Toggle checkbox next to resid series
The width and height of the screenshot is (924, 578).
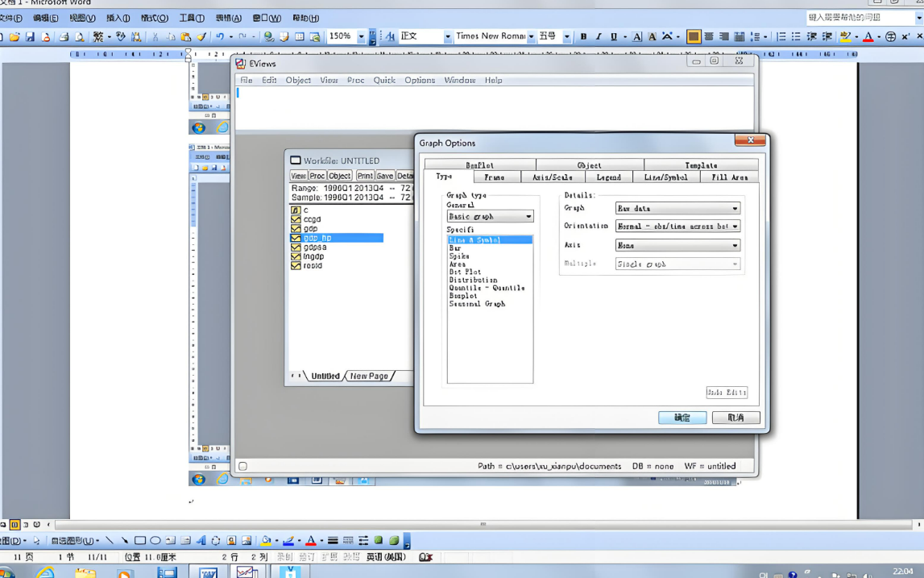point(296,266)
